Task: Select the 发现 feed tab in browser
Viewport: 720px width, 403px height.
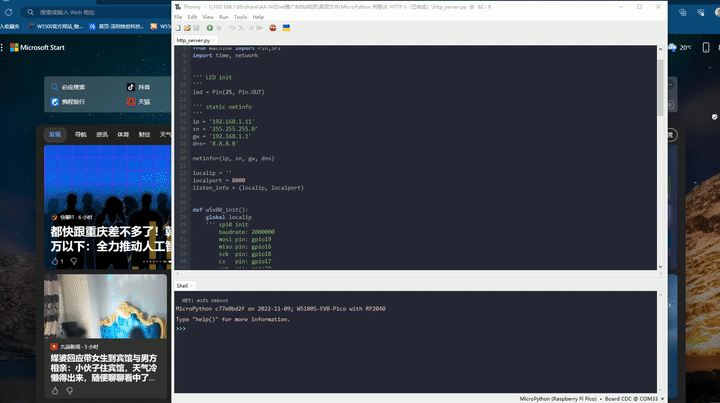Action: (55, 134)
